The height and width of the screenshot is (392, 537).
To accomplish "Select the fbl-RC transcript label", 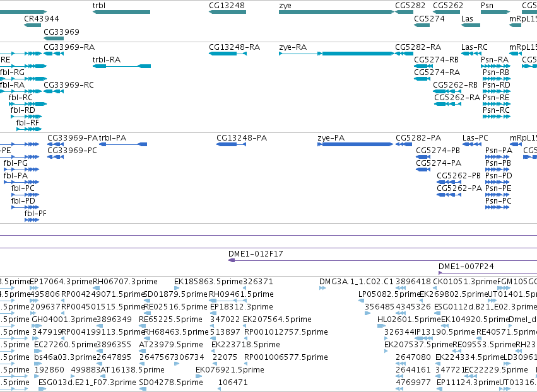I will (21, 98).
